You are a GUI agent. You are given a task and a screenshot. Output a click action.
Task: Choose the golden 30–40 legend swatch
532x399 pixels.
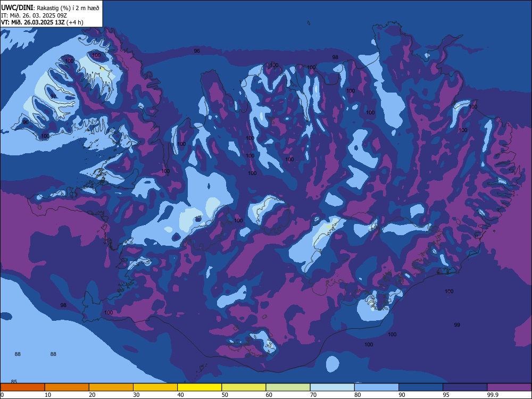pos(155,387)
